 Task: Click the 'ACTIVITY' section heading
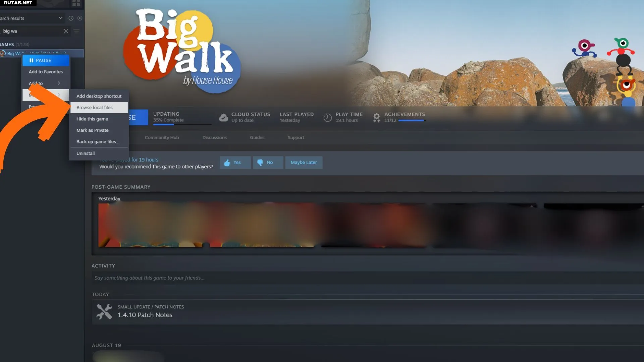103,266
